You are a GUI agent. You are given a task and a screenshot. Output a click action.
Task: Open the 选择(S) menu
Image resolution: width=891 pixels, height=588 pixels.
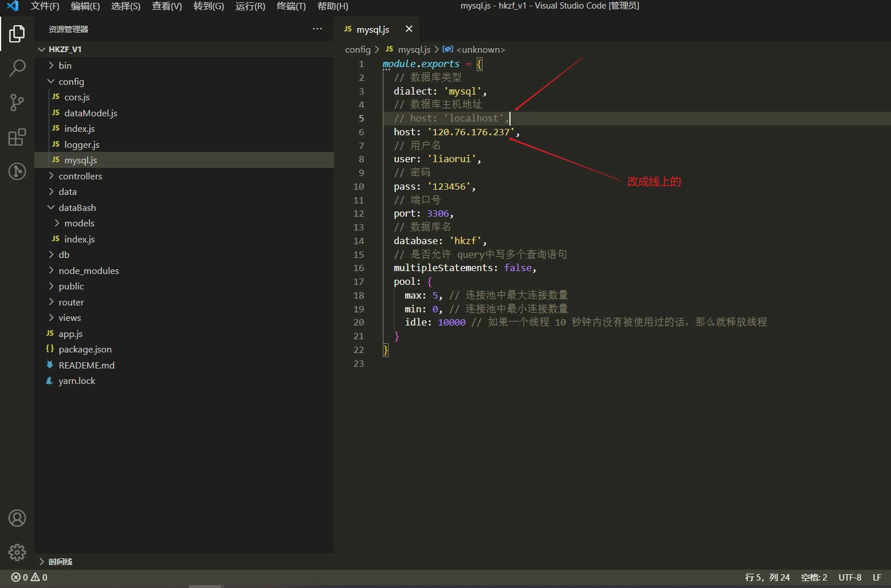point(125,6)
